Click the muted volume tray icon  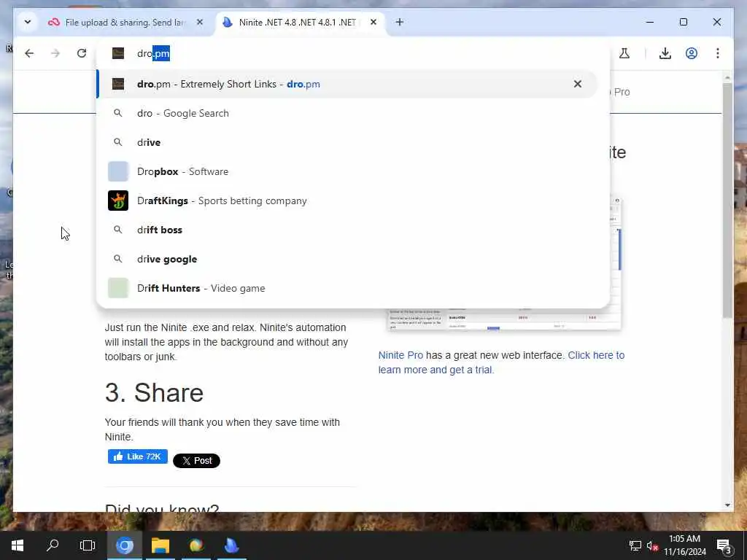click(652, 545)
